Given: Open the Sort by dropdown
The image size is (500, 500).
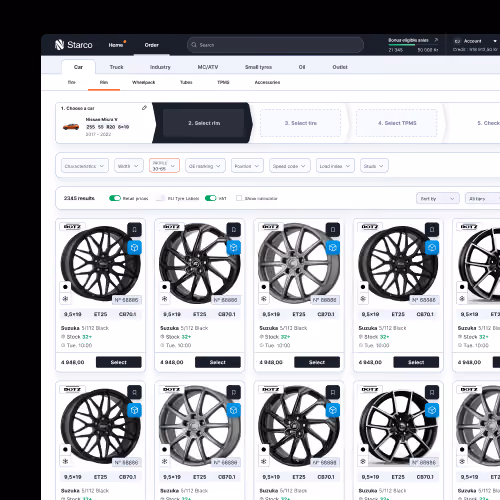Looking at the screenshot, I should tap(438, 198).
